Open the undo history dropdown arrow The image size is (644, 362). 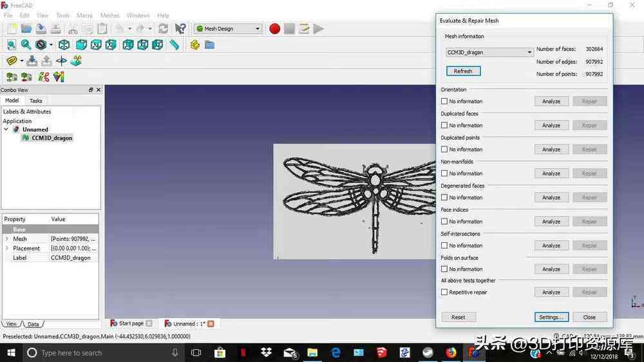[x=130, y=28]
